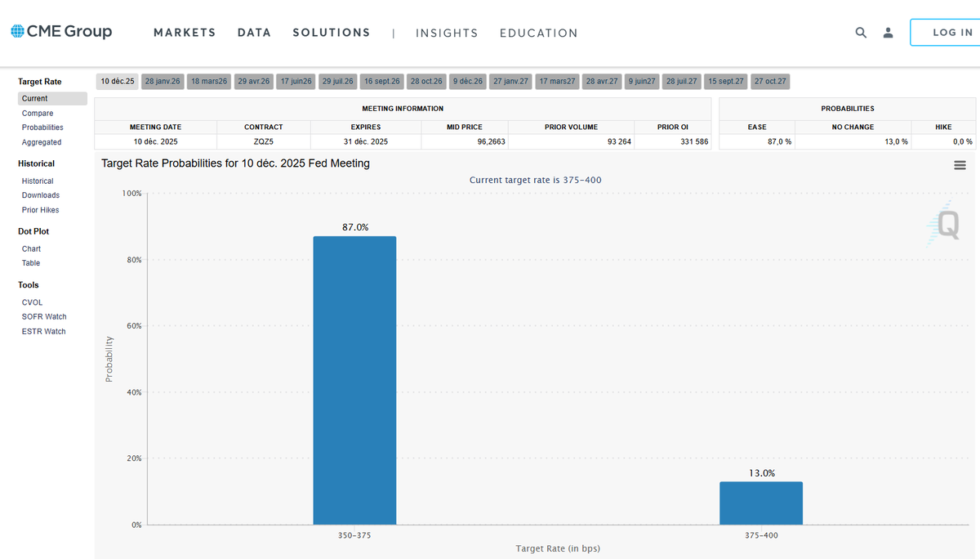Click the 375-400 probability bar
Viewport: 980px width, 559px height.
coord(761,503)
